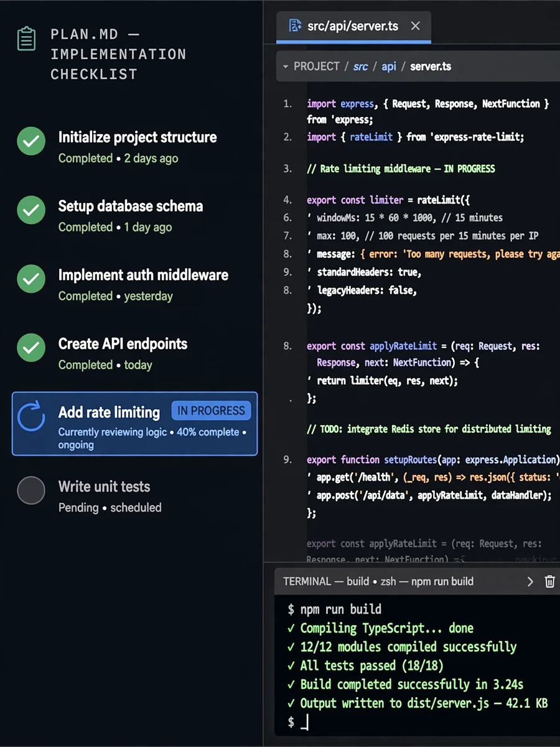Image resolution: width=560 pixels, height=747 pixels.
Task: Collapse the PROJECT breadcrumb arrow
Action: [286, 67]
